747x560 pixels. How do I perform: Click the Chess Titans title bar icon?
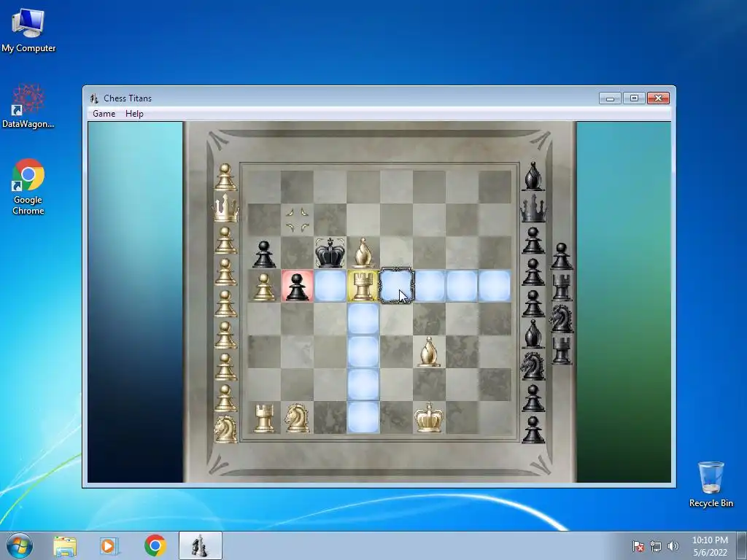point(94,98)
